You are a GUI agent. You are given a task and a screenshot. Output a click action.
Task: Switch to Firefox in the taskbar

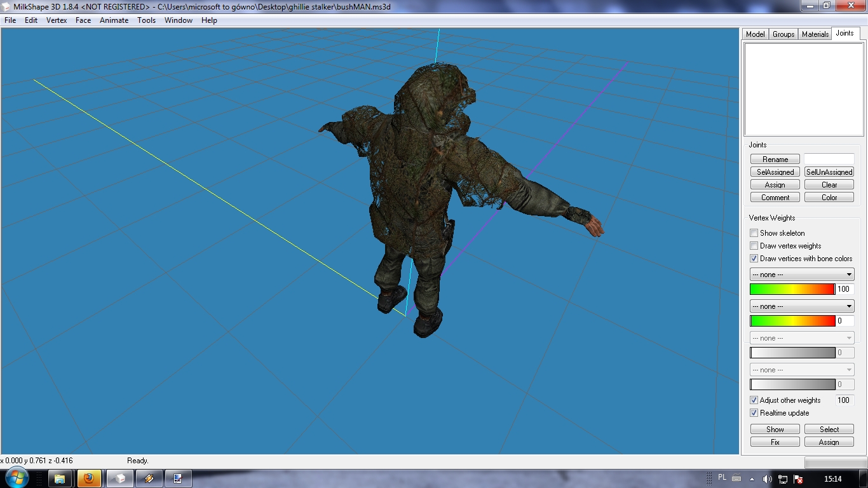[89, 478]
